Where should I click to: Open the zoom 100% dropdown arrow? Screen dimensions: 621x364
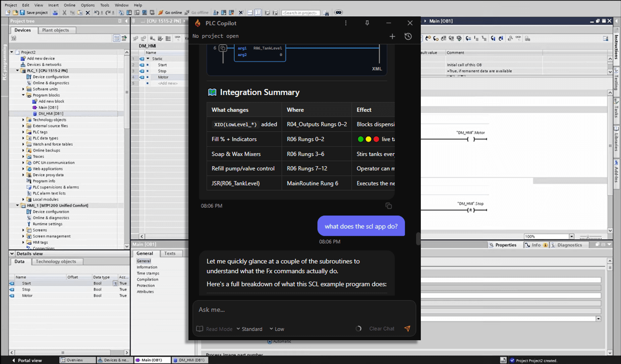coord(572,236)
